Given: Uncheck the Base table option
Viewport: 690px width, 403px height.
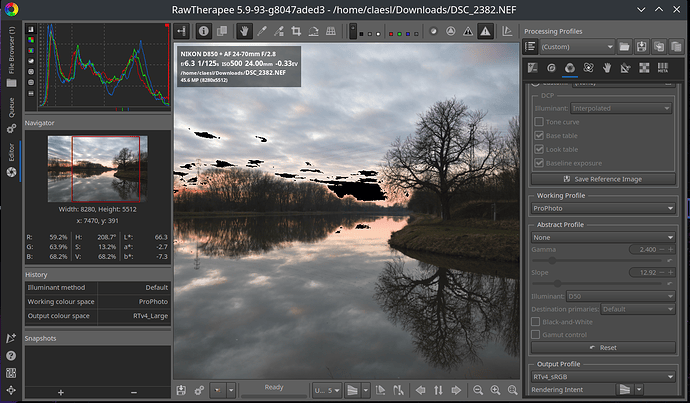Looking at the screenshot, I should (540, 135).
